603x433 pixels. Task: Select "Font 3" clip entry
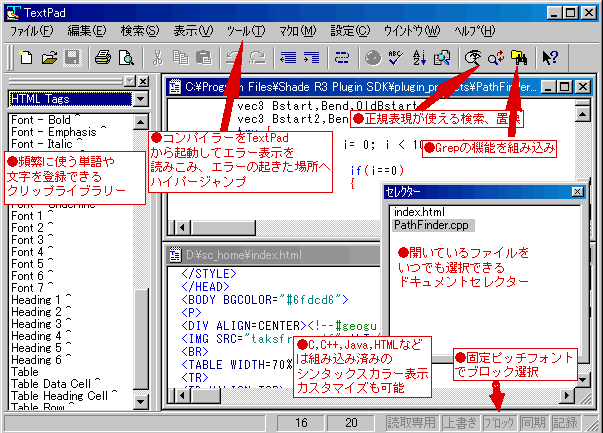[32, 240]
